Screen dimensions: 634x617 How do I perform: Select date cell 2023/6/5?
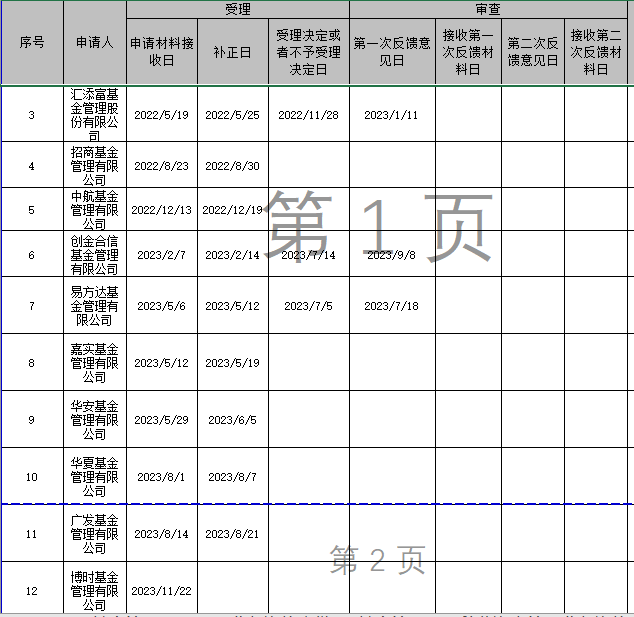coord(232,420)
